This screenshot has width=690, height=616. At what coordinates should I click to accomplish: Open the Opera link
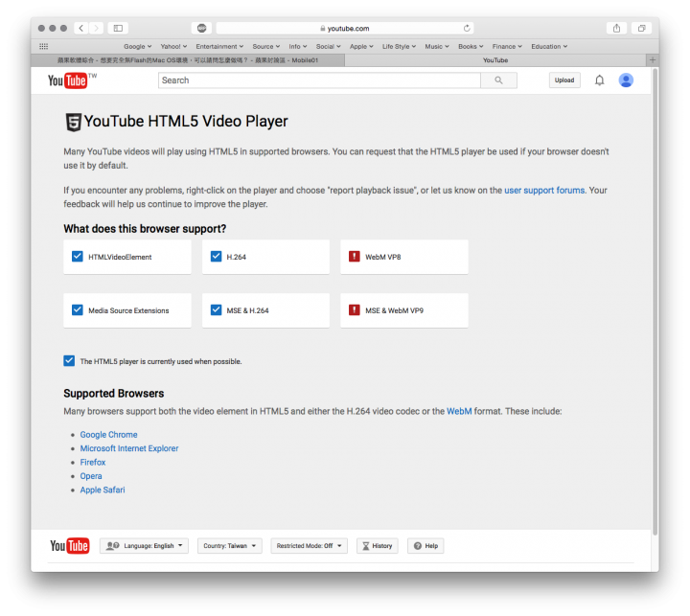(91, 476)
